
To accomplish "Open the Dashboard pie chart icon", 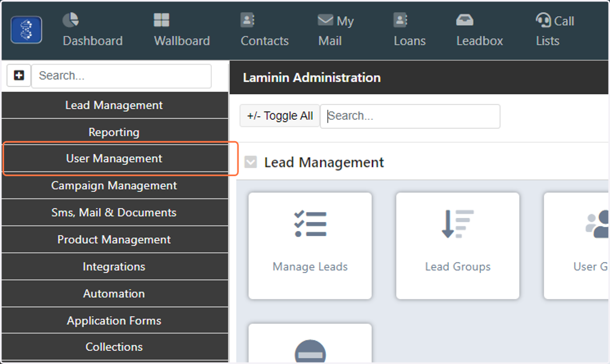I will pyautogui.click(x=71, y=20).
